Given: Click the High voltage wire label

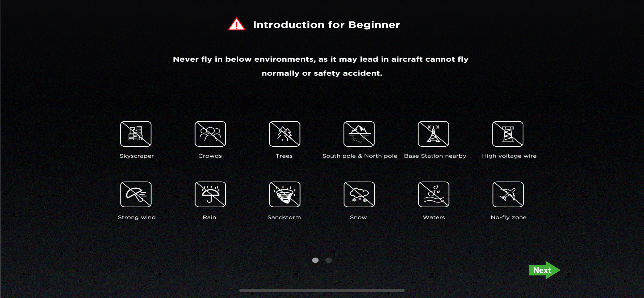Looking at the screenshot, I should click(509, 156).
